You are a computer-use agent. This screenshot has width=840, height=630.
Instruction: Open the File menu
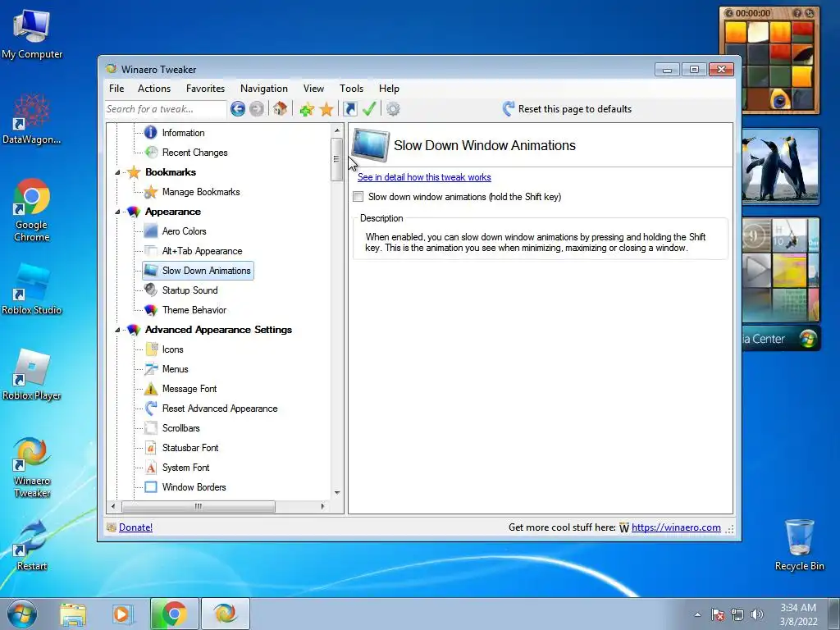[116, 89]
